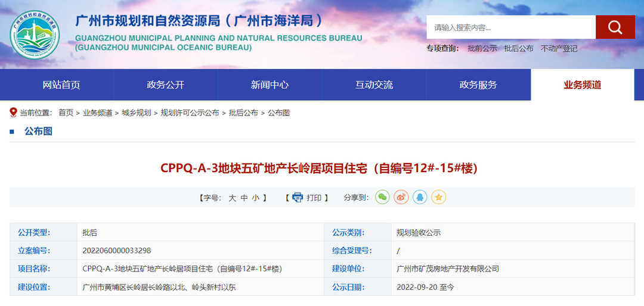Click the 打印 print link

pyautogui.click(x=314, y=198)
